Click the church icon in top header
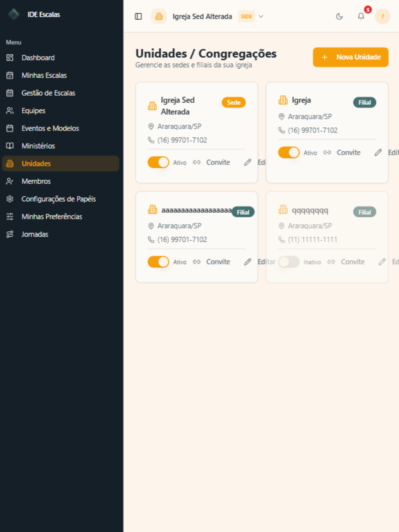 (x=159, y=16)
